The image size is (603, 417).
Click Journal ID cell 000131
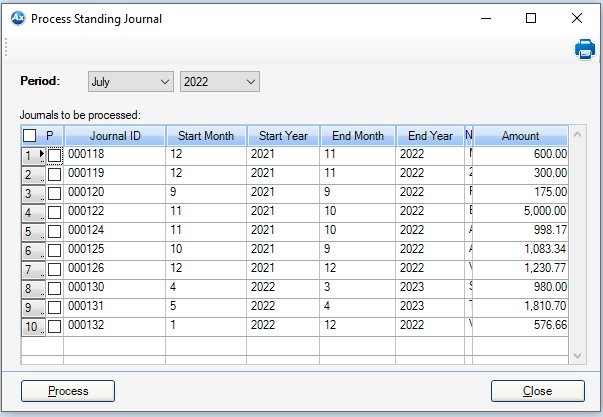pos(115,308)
